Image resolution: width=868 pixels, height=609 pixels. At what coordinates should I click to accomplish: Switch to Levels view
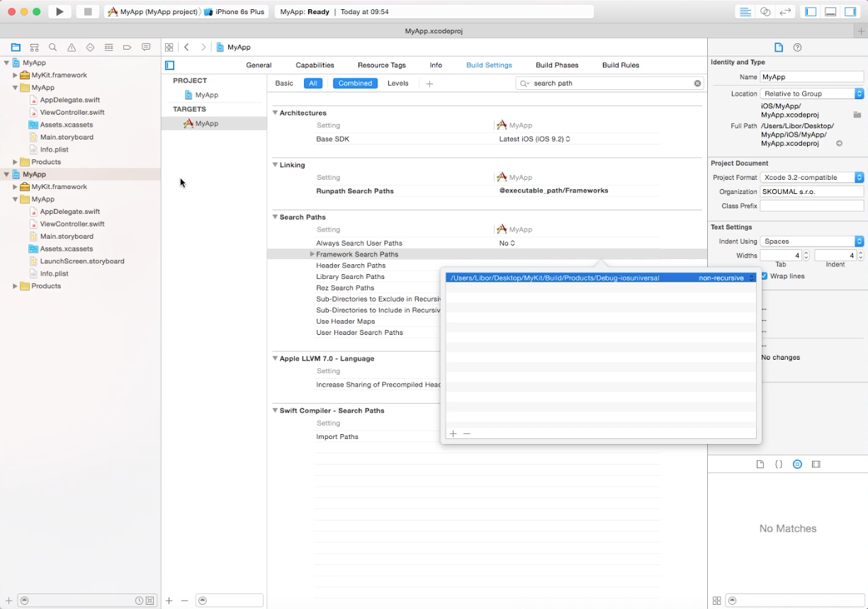(x=398, y=84)
